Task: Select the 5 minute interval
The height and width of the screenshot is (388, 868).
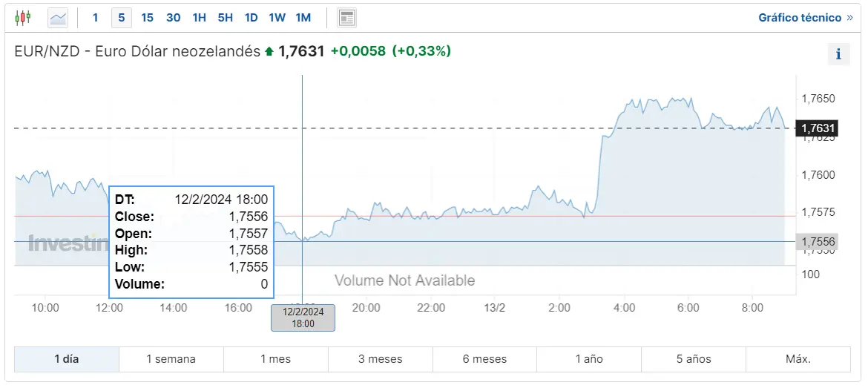Action: pos(121,18)
